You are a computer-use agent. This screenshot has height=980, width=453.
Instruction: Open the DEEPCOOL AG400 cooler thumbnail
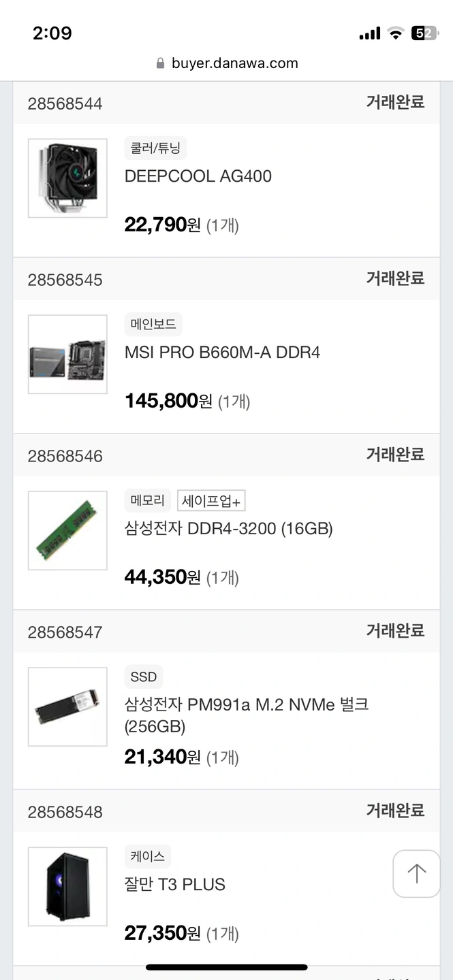pyautogui.click(x=67, y=178)
